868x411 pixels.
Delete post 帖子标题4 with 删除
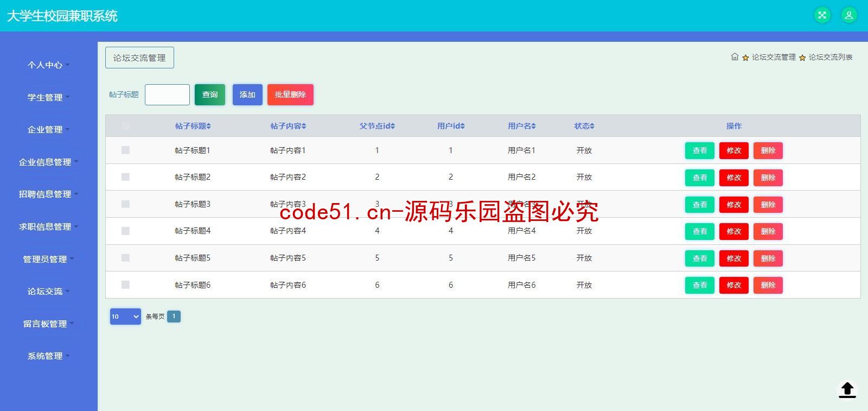click(768, 231)
